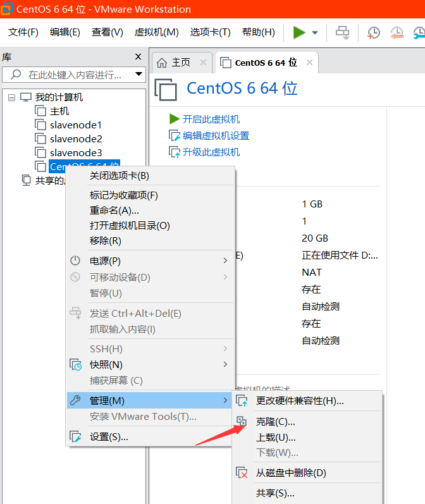Open the 帮助(H) menu
Image resolution: width=425 pixels, height=504 pixels.
tap(259, 32)
